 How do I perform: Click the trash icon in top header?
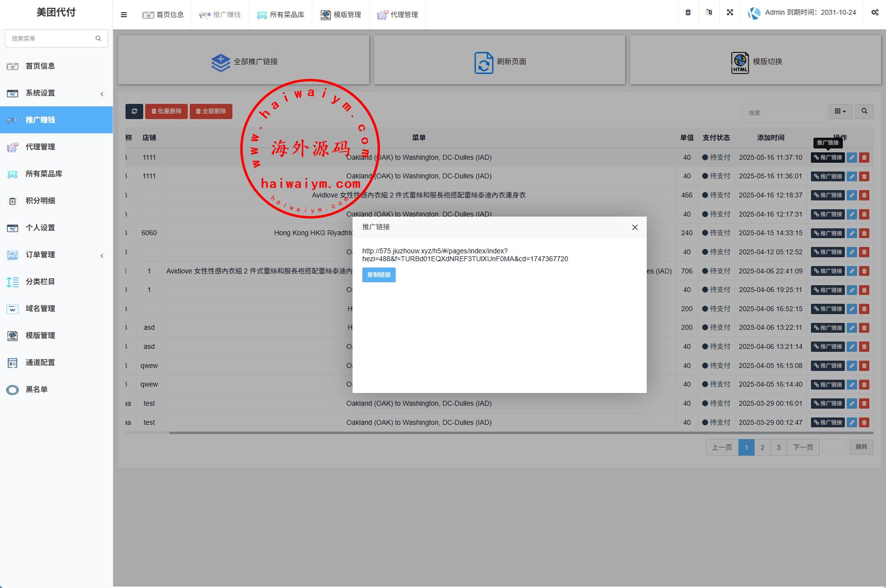pos(688,13)
